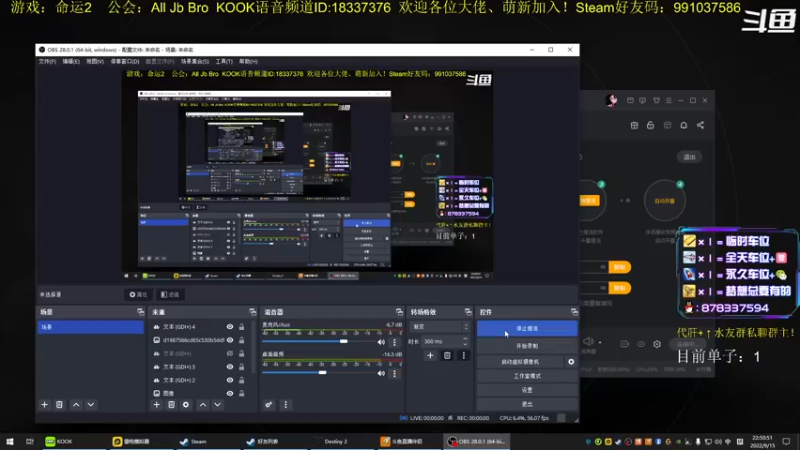Move scene up with the up arrow
Image resolution: width=800 pixels, height=450 pixels.
(x=76, y=405)
